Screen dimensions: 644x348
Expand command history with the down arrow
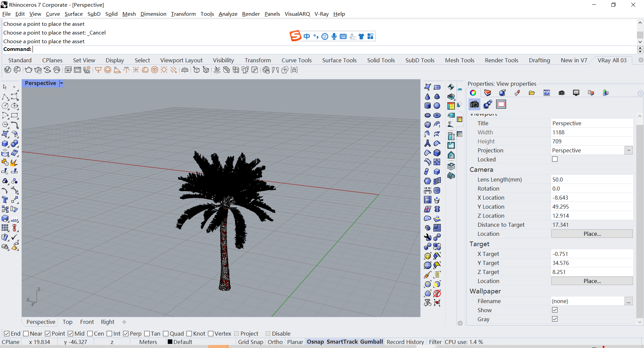[640, 42]
